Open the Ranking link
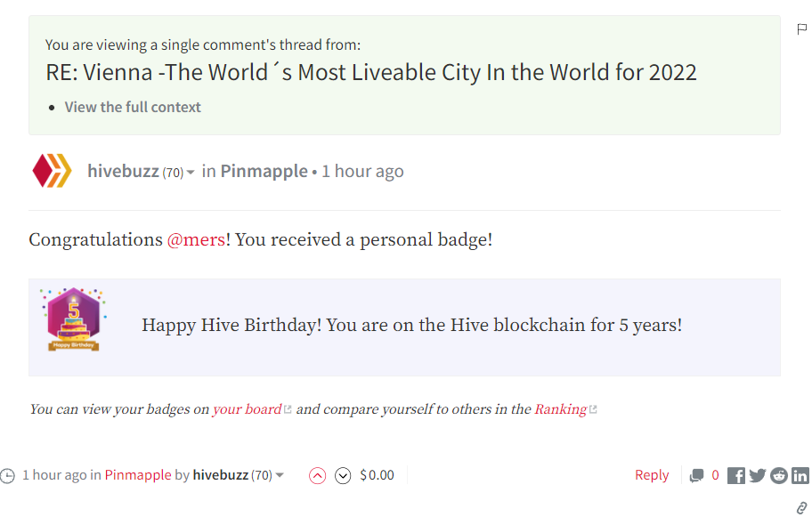Viewport: 812px width, 525px height. pyautogui.click(x=560, y=409)
